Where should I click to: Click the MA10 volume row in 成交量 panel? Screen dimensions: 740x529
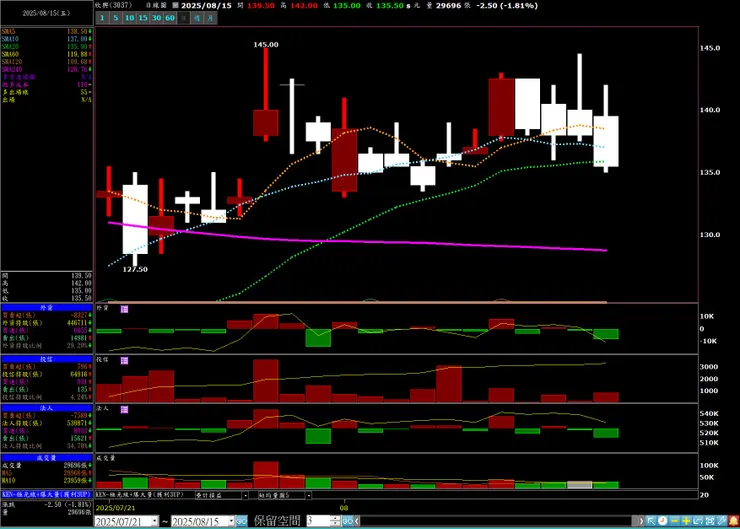[47, 480]
